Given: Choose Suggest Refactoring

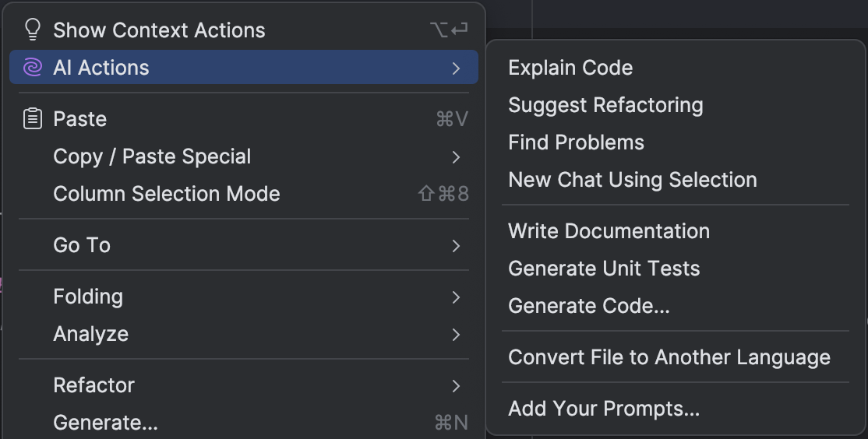Looking at the screenshot, I should click(x=605, y=105).
